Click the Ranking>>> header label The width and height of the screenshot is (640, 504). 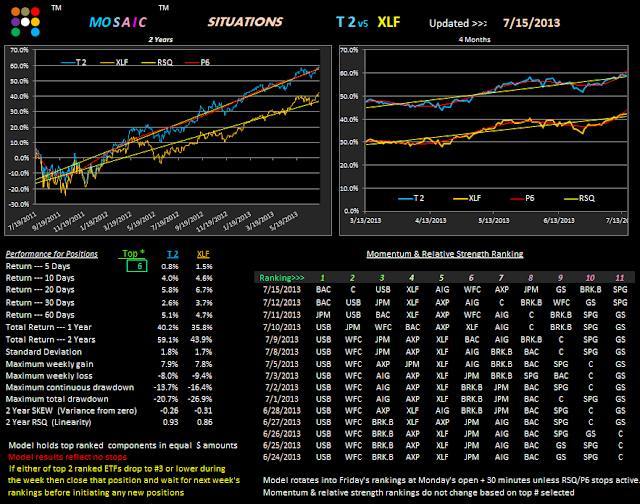pos(282,278)
